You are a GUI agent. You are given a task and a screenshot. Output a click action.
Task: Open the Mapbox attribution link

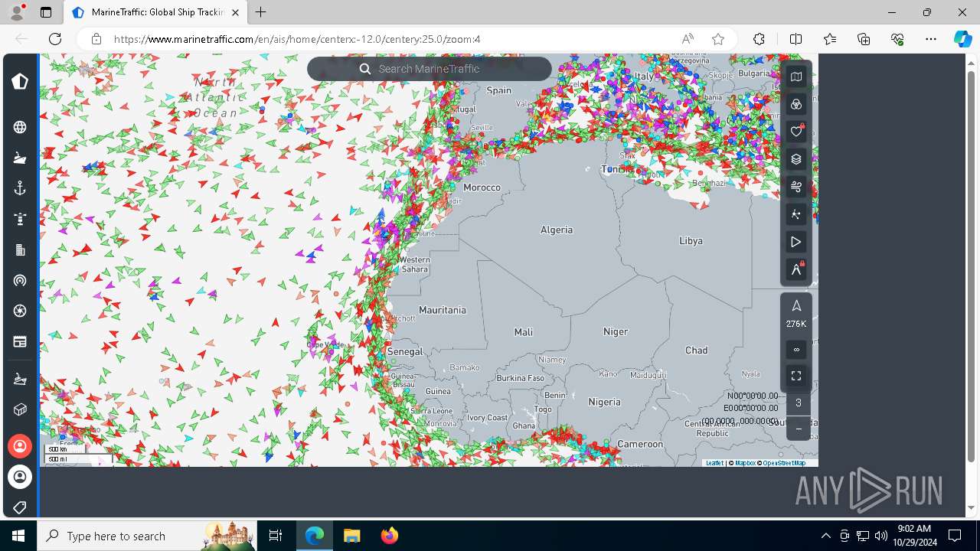pos(745,463)
